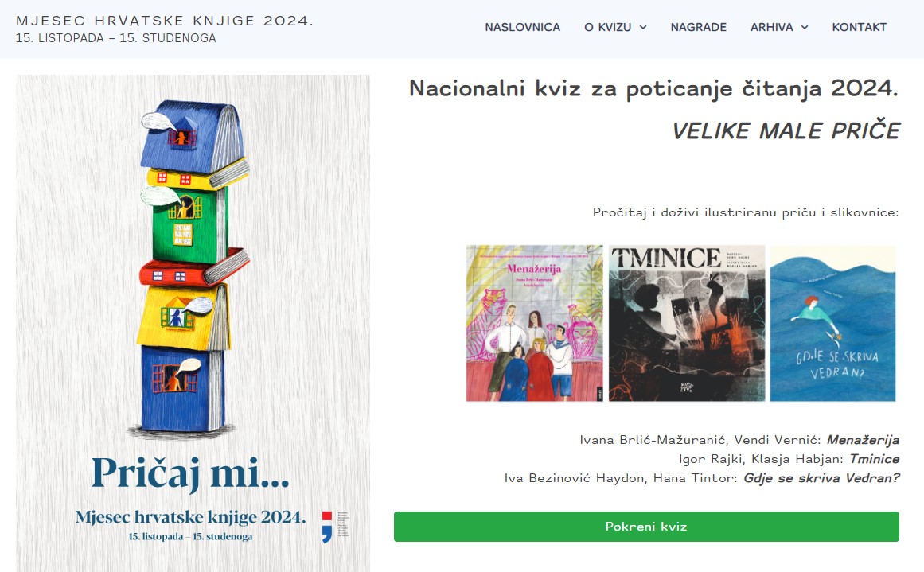Image resolution: width=924 pixels, height=572 pixels.
Task: Open the Naslovnica menu item
Action: 522,27
